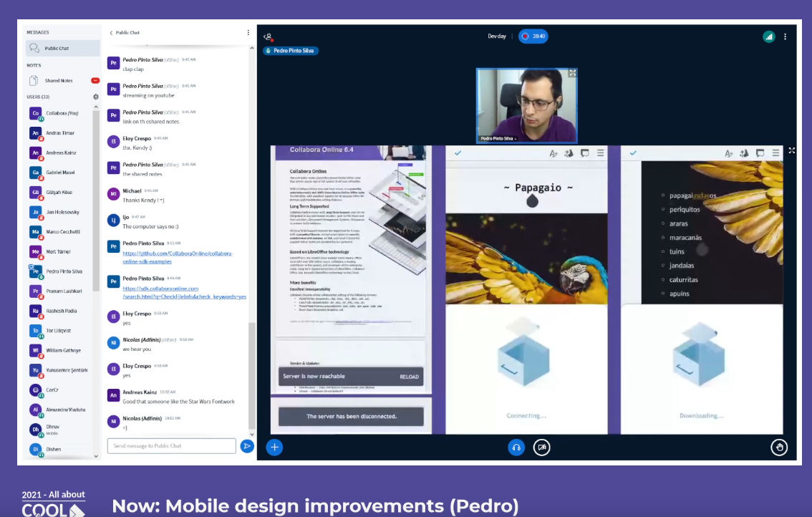Select user Rashesh Padia
812x517 pixels.
pos(59,311)
